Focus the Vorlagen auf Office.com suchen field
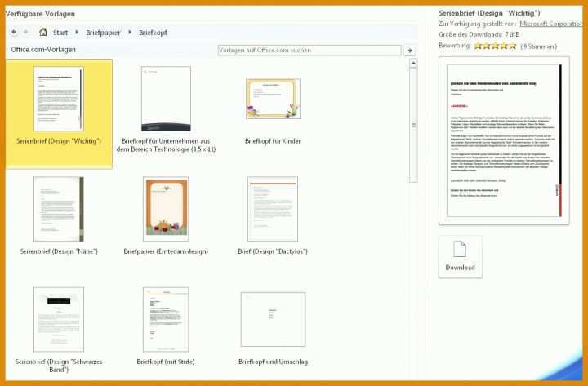The height and width of the screenshot is (386, 588). 310,51
